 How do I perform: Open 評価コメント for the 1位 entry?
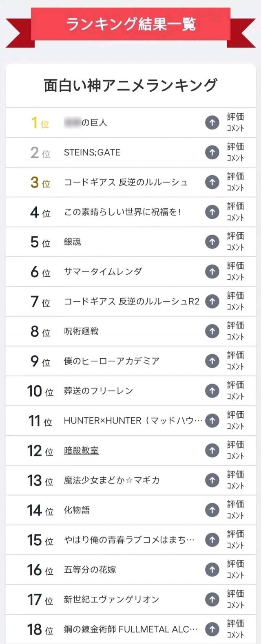click(235, 122)
